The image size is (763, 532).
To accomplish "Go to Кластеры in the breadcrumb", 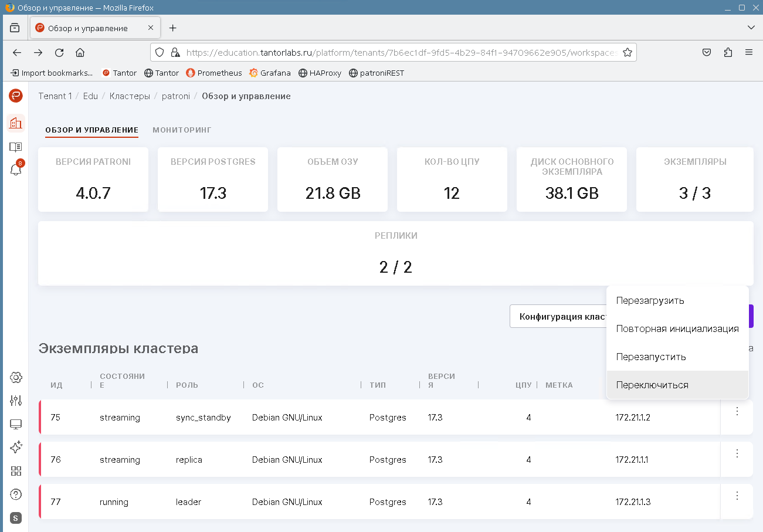I will coord(130,96).
